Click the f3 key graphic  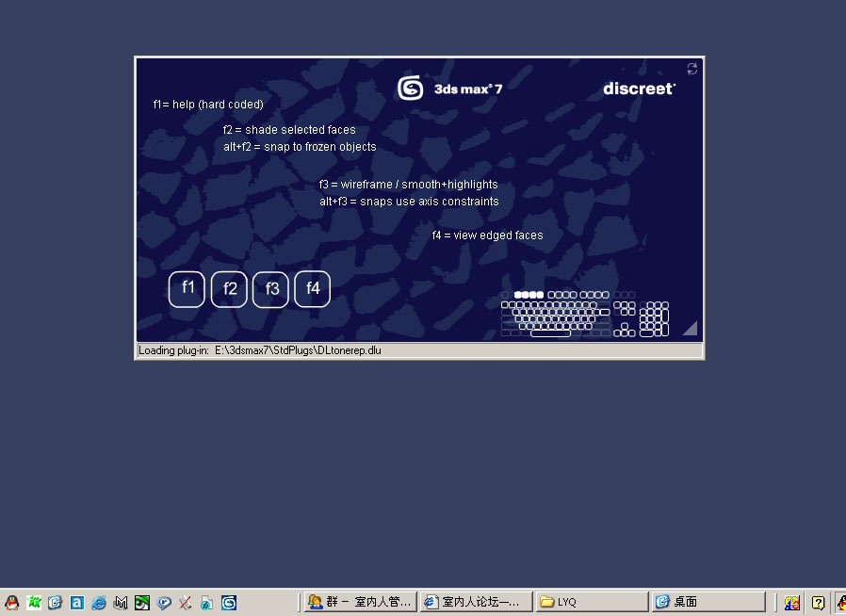tap(270, 289)
